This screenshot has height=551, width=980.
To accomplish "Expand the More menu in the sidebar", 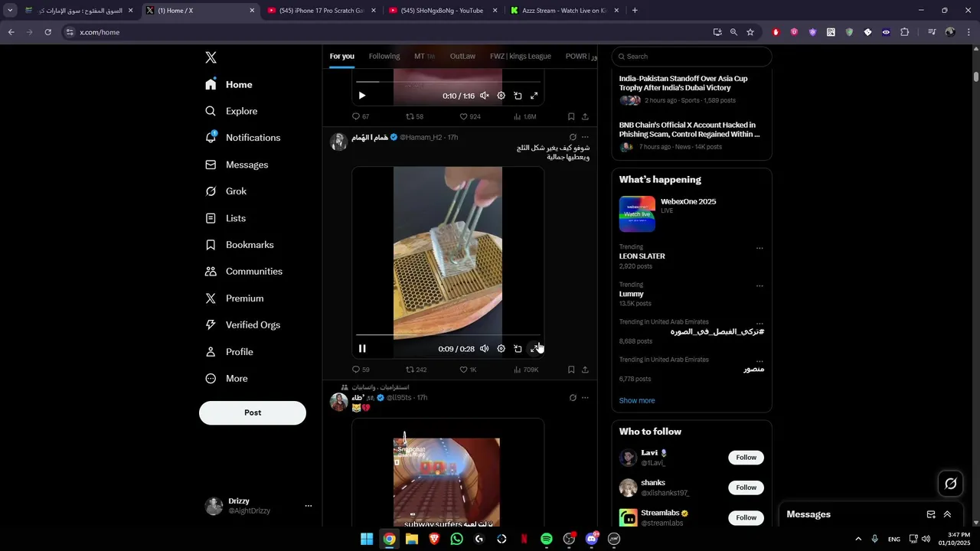I will (x=227, y=379).
